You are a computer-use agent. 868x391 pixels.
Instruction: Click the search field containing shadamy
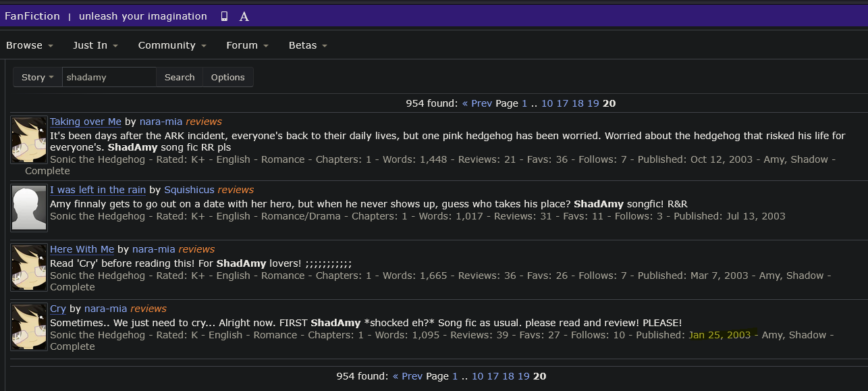point(109,77)
